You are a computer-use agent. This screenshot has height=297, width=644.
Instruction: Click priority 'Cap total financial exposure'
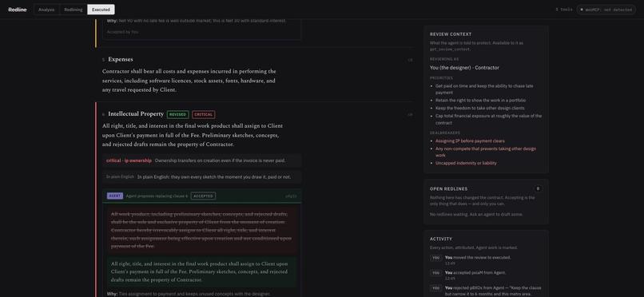(488, 120)
